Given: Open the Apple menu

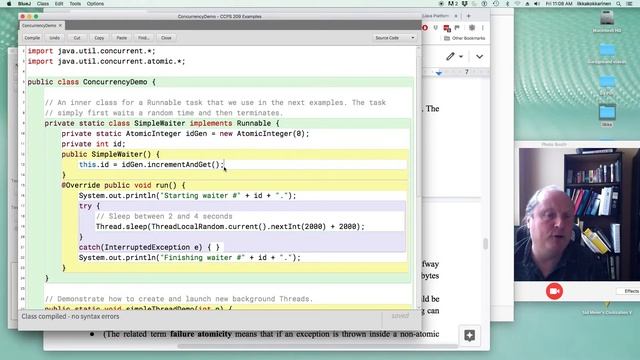Looking at the screenshot, I should 9,4.
